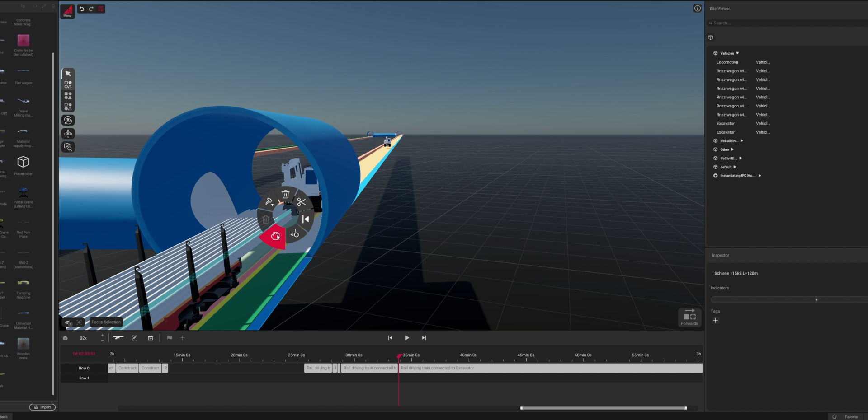The width and height of the screenshot is (868, 420).
Task: Click the scissors cut option in radial menu
Action: 302,202
